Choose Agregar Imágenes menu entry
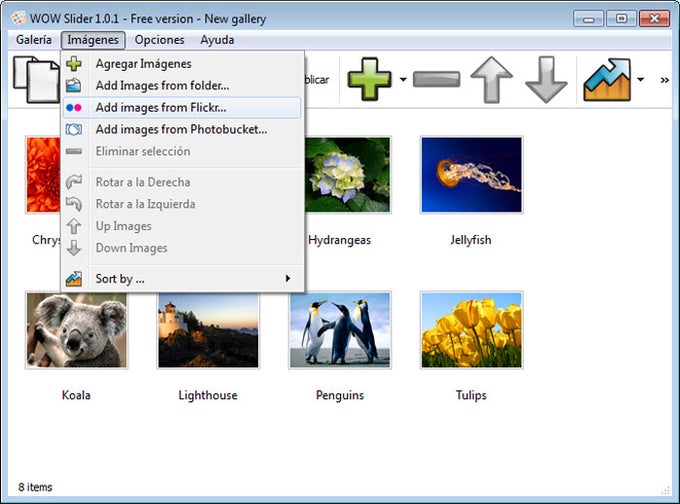Viewport: 680px width, 504px height. point(182,64)
